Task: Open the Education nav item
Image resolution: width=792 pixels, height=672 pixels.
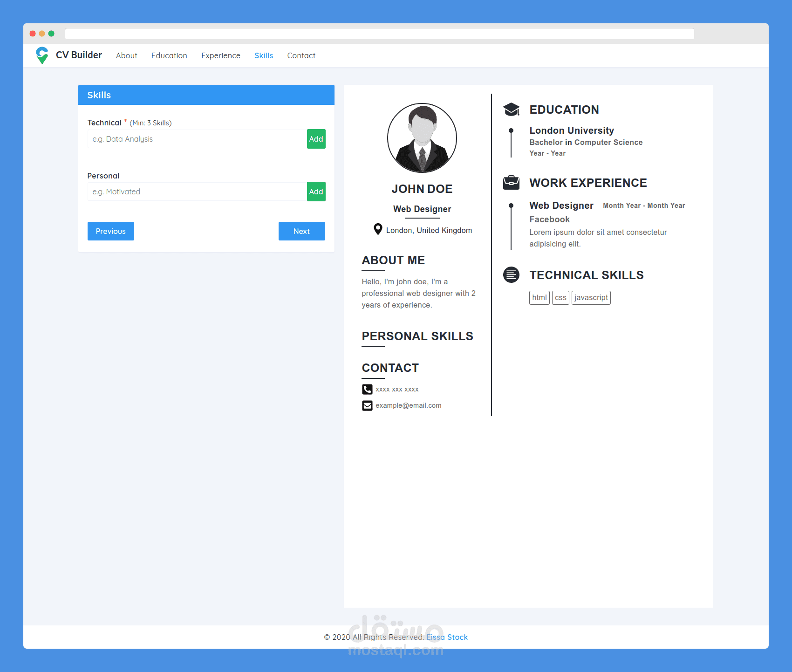Action: pyautogui.click(x=169, y=55)
